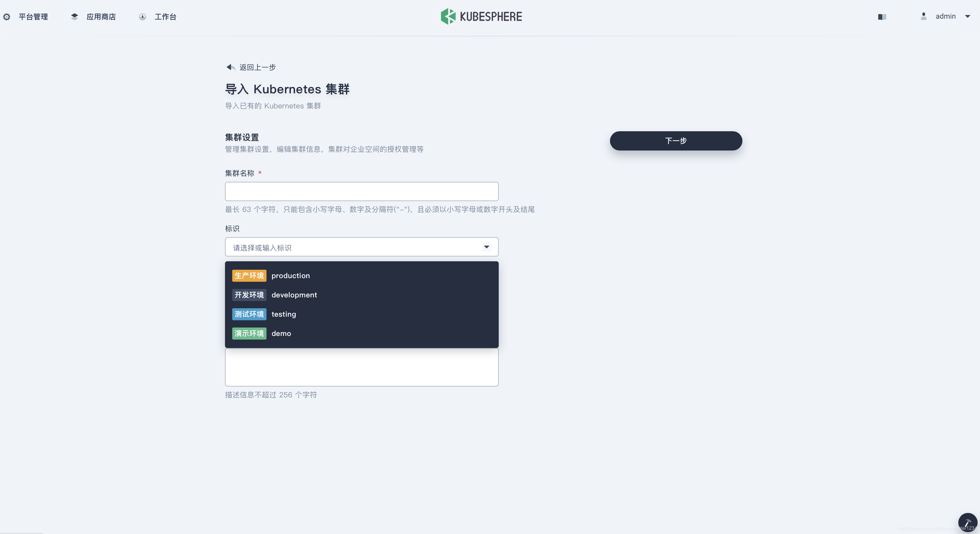Collapse the 标识 dropdown arrow
Viewport: 980px width, 534px height.
(486, 247)
